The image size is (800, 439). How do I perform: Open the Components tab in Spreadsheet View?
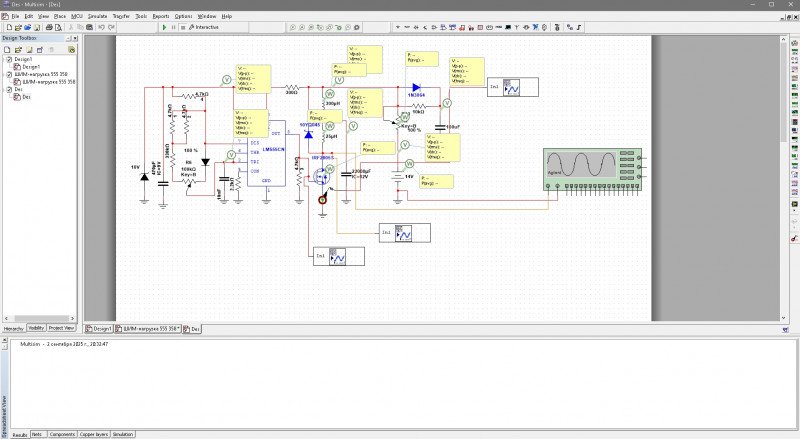coord(62,434)
